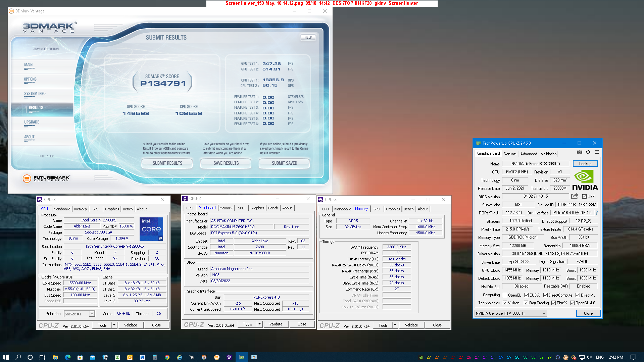The width and height of the screenshot is (644, 362).
Task: Click the NVIDIA logo in GPU-Z
Action: pyautogui.click(x=585, y=180)
